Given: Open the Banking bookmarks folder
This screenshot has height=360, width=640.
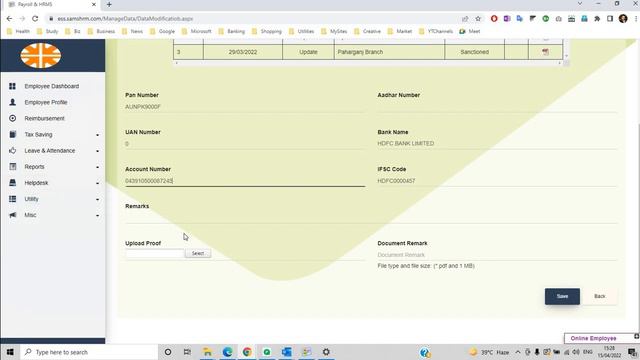Looking at the screenshot, I should [x=231, y=31].
